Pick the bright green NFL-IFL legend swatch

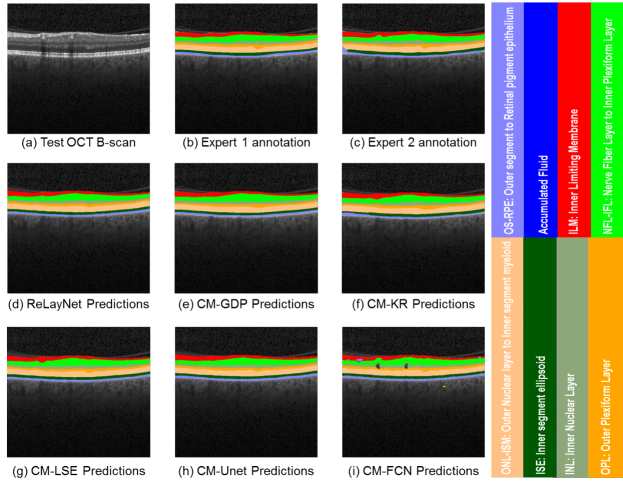(x=607, y=120)
